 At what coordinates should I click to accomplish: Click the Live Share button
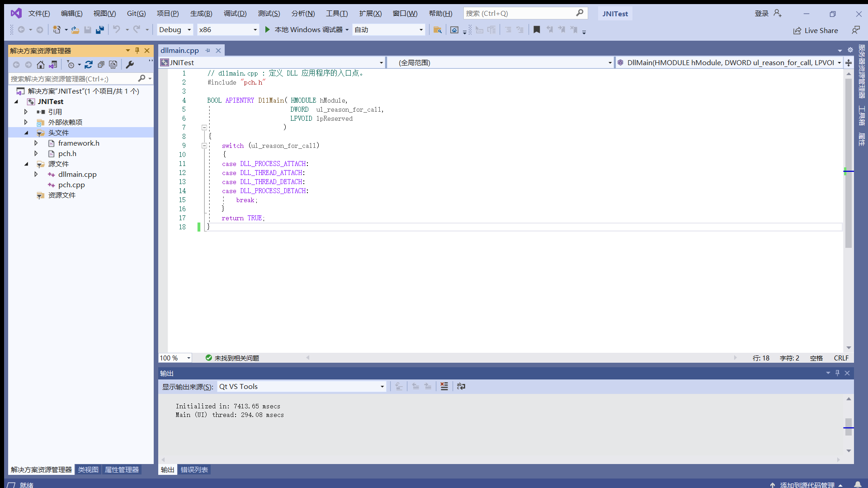(x=816, y=30)
